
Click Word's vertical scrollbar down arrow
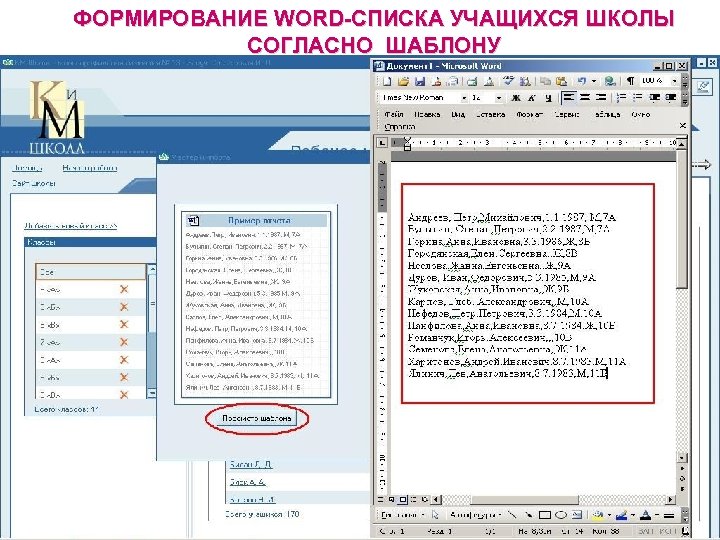tap(682, 457)
